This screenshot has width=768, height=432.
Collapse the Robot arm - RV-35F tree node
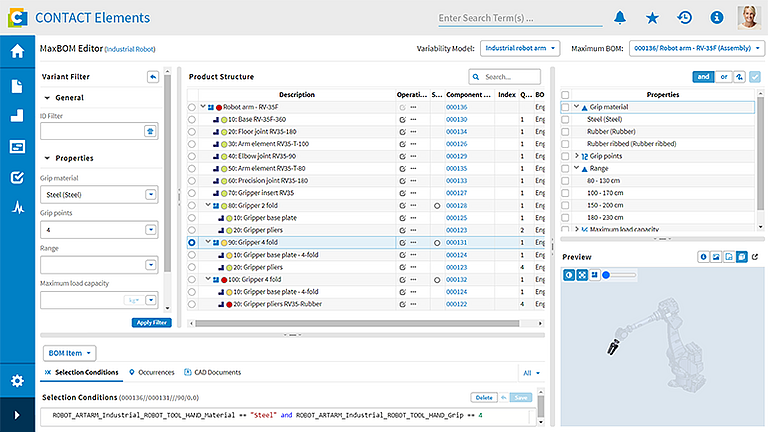[x=203, y=107]
